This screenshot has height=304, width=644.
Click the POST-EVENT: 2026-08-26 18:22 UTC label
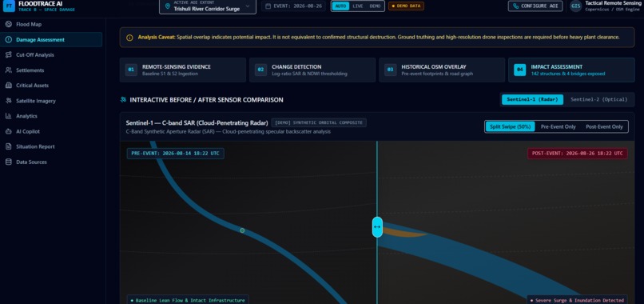point(578,154)
